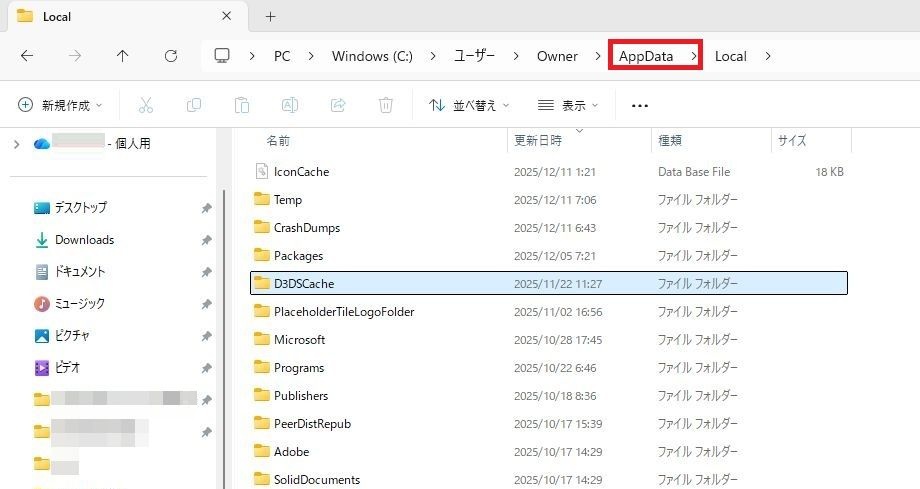920x489 pixels.
Task: Click the Share icon in toolbar
Action: [338, 105]
